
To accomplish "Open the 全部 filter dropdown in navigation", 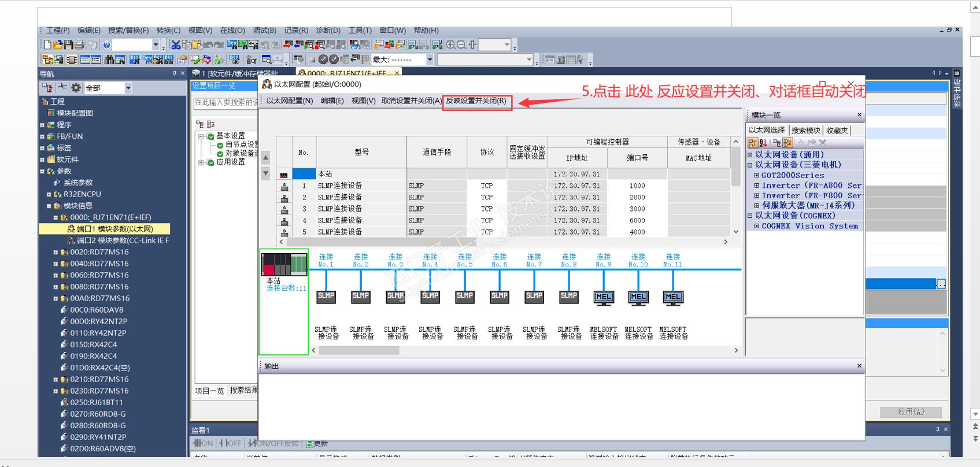I will click(128, 88).
